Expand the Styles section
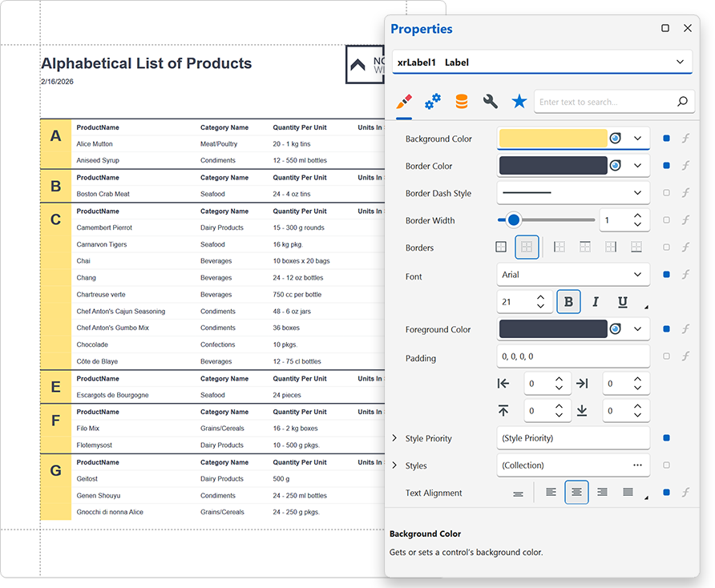The width and height of the screenshot is (715, 588). click(x=394, y=465)
